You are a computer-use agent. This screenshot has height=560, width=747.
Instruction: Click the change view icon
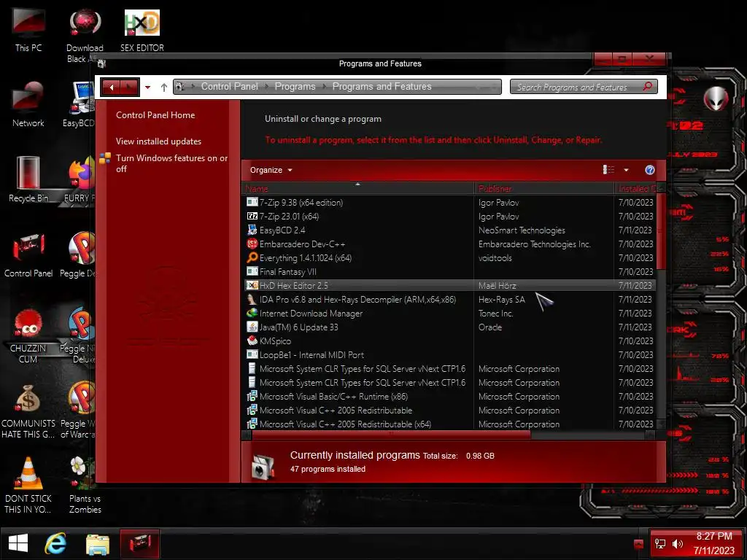[x=608, y=170]
